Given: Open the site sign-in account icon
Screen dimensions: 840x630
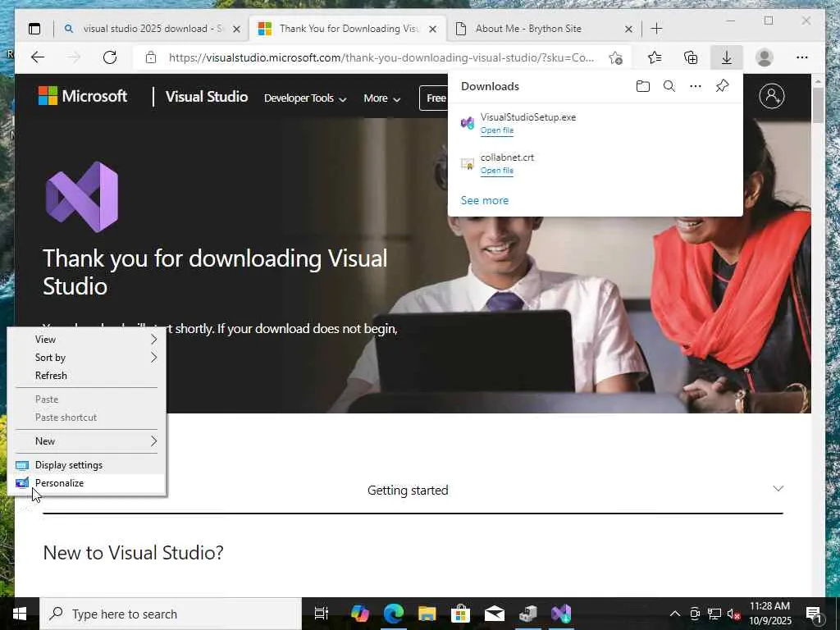Looking at the screenshot, I should click(x=771, y=97).
